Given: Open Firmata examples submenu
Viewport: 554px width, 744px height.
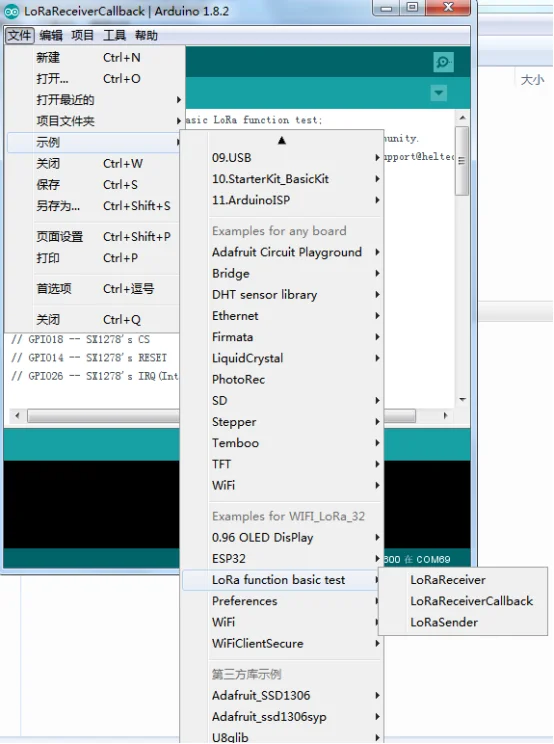Looking at the screenshot, I should pyautogui.click(x=282, y=337).
